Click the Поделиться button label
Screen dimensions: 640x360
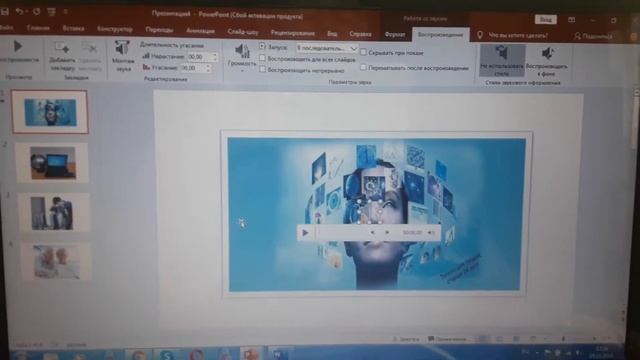pos(597,37)
